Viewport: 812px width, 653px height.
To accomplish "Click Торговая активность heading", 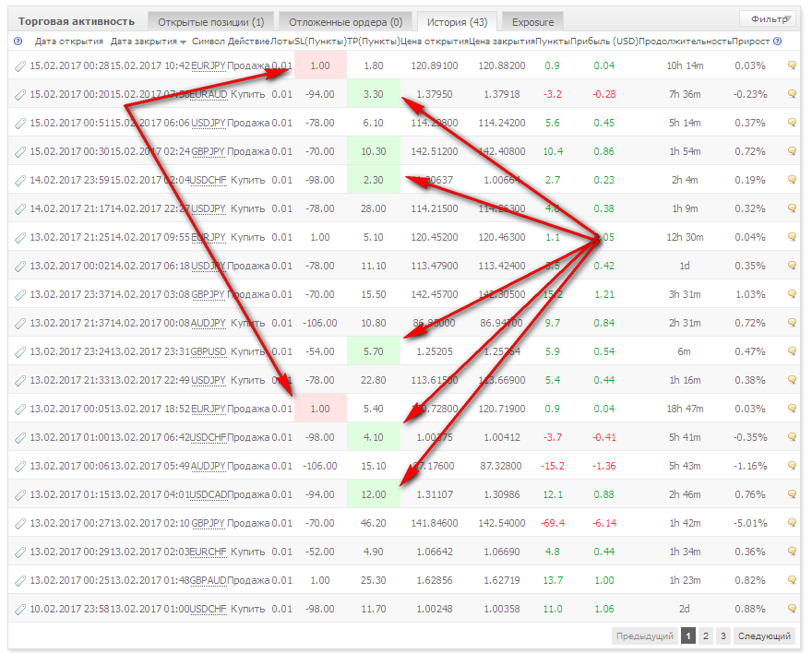I will (x=76, y=22).
